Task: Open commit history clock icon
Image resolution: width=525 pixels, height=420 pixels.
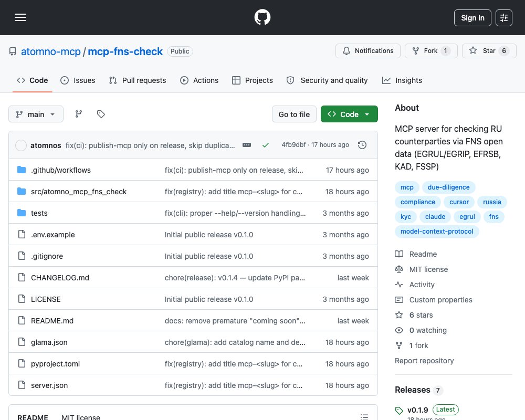Action: click(362, 145)
